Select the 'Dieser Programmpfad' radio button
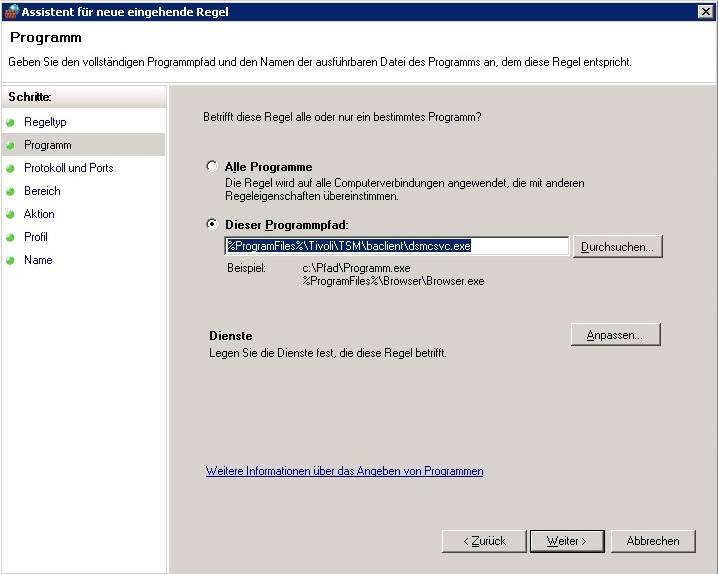The width and height of the screenshot is (718, 574). (211, 225)
